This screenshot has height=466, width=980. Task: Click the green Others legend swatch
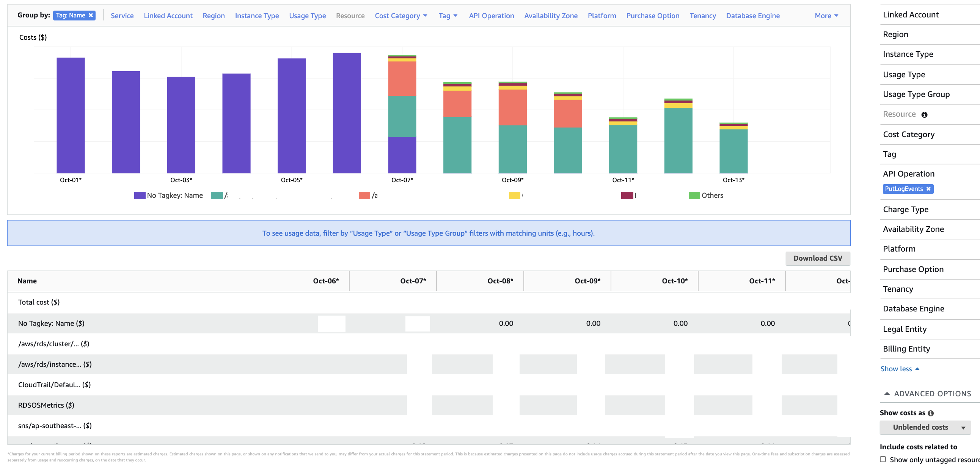coord(694,195)
